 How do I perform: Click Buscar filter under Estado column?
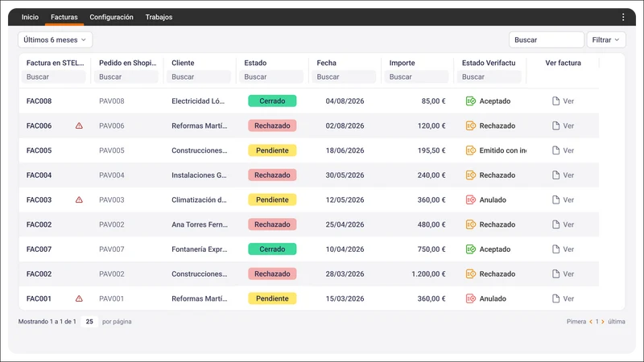[x=271, y=76]
